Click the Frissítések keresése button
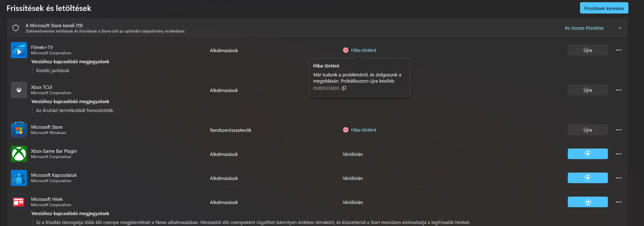 [604, 8]
